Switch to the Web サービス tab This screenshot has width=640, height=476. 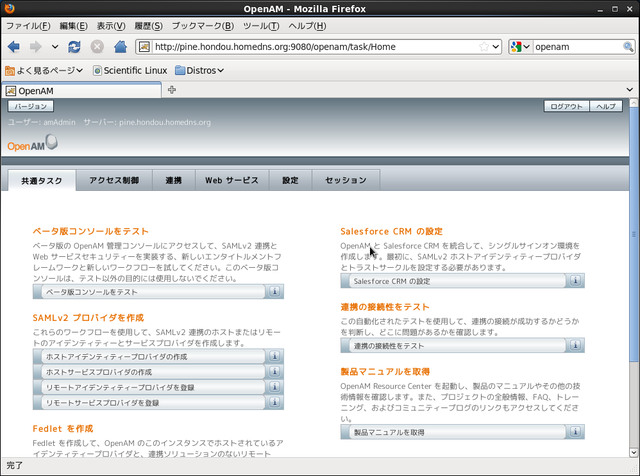click(x=232, y=180)
